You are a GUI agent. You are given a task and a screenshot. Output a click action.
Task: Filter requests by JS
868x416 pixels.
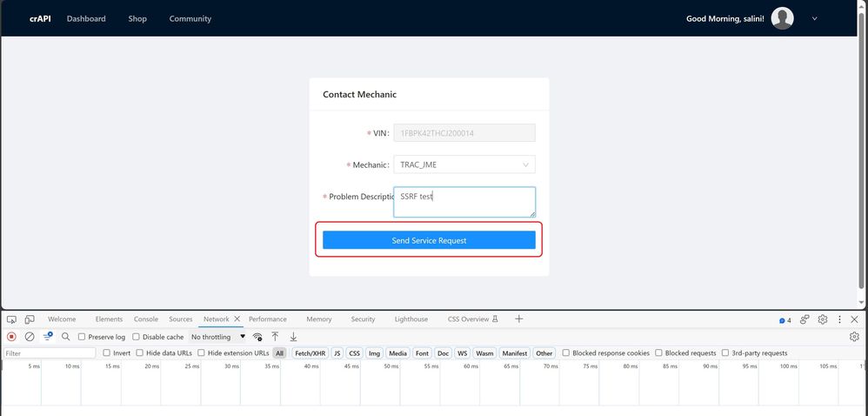tap(337, 352)
